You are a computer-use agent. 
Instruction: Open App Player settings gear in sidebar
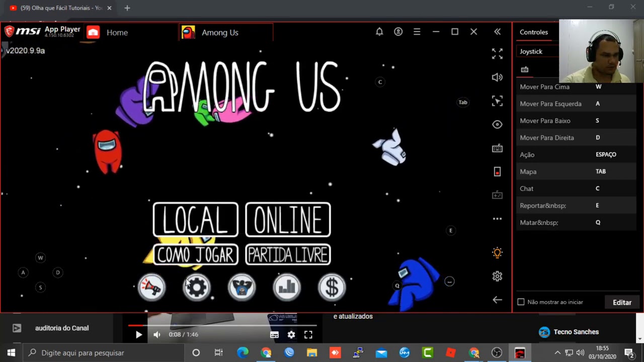tap(497, 276)
